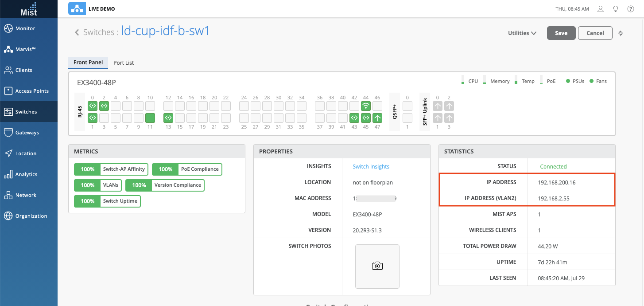Click the PoE Compliance metric badge
Screen dimensions: 644x306
tap(187, 169)
